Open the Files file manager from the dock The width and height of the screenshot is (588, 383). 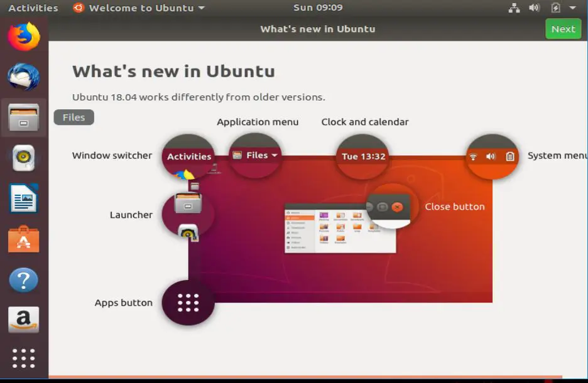click(24, 117)
